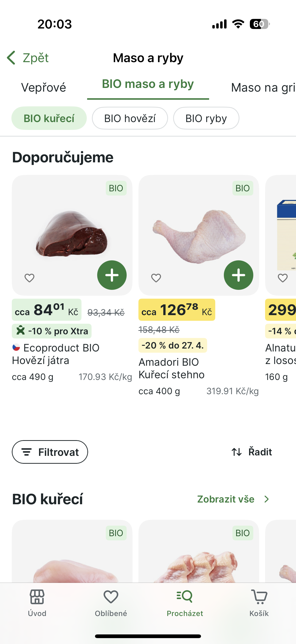Select the BIO kuřecí chip

click(x=49, y=118)
